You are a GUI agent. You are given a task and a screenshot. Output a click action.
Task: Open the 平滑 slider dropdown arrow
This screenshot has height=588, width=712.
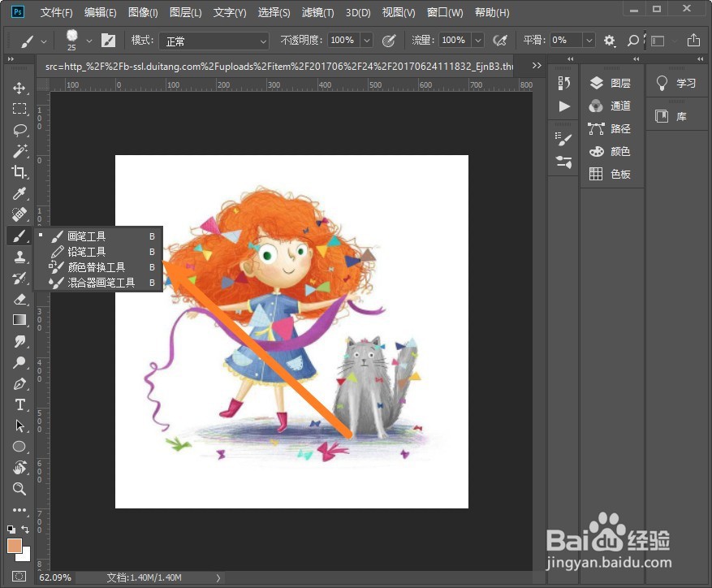[x=589, y=41]
